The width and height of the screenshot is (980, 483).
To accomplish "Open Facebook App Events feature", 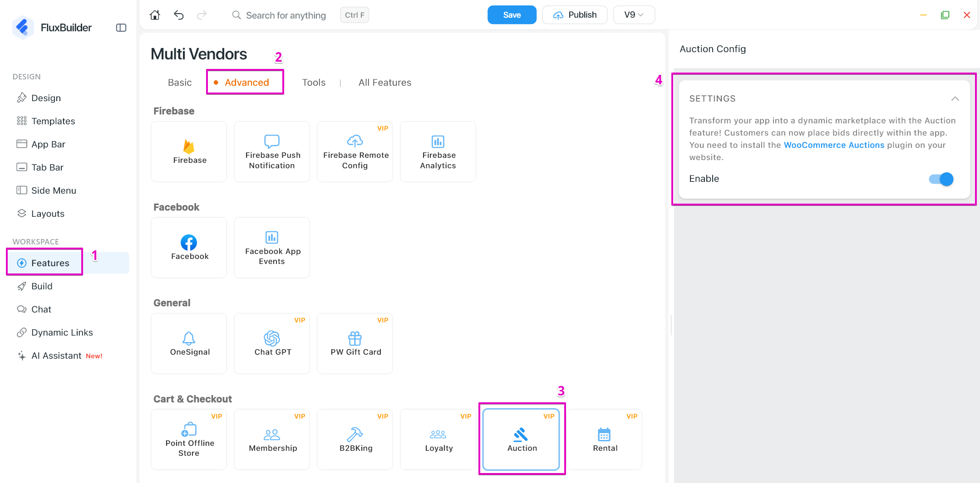I will pos(272,248).
